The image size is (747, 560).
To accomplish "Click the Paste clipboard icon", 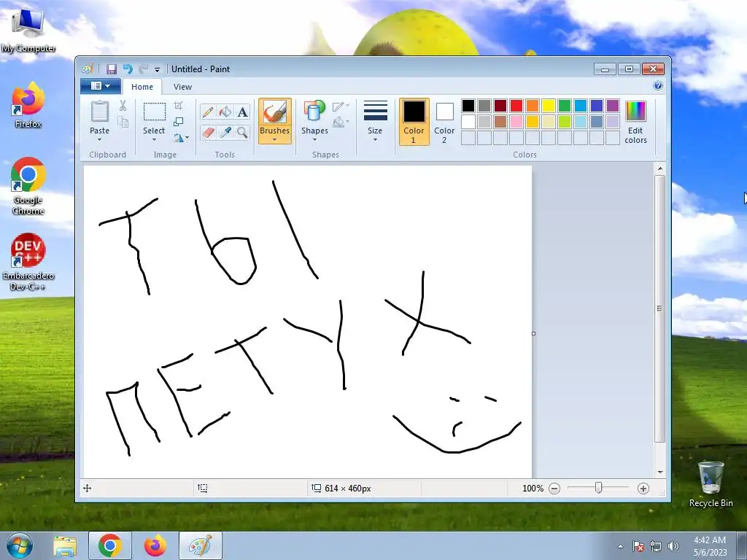I will 99,112.
